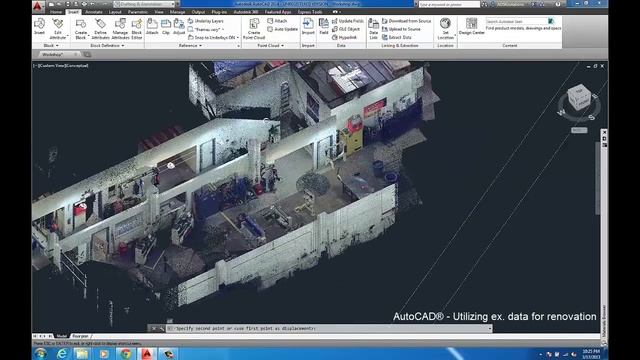Expand the Block panel
Screen dimensions: 640x360
pos(51,46)
